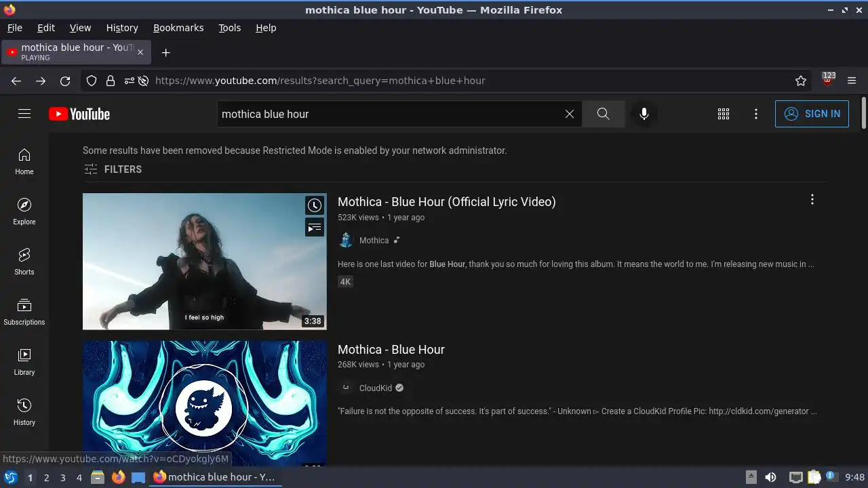Open the Tools menu
The height and width of the screenshot is (488, 868).
tap(230, 28)
